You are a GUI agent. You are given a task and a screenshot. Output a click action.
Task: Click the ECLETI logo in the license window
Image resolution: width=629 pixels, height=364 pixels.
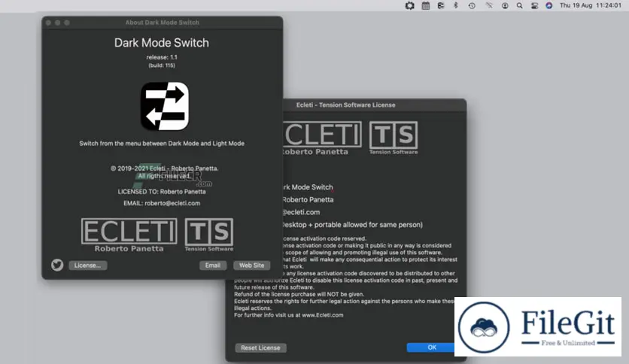322,138
